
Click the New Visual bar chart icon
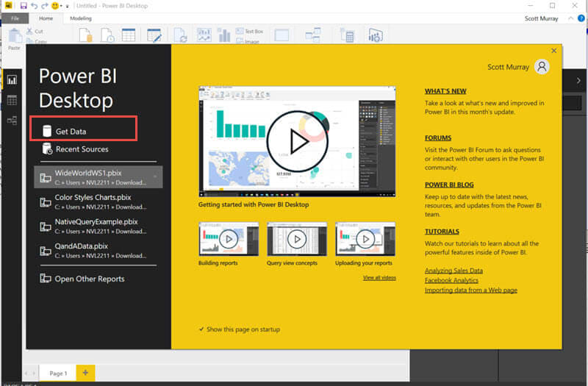(x=224, y=35)
